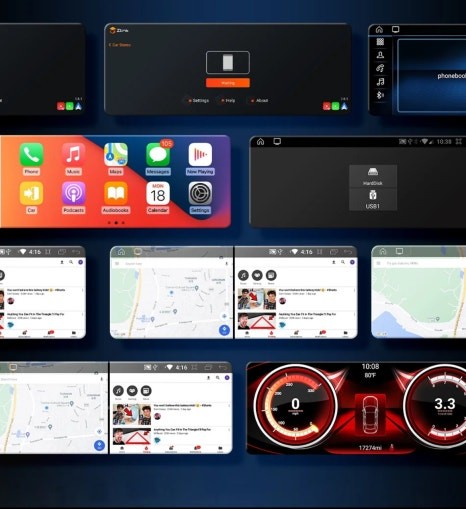The image size is (466, 509).
Task: Select the music note icon in phonebook sidebar
Action: coord(380,82)
